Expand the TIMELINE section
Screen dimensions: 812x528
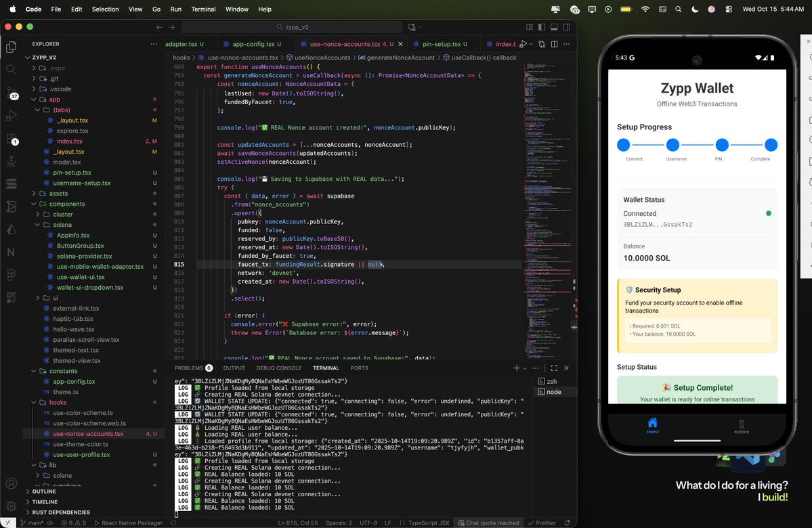(x=45, y=502)
